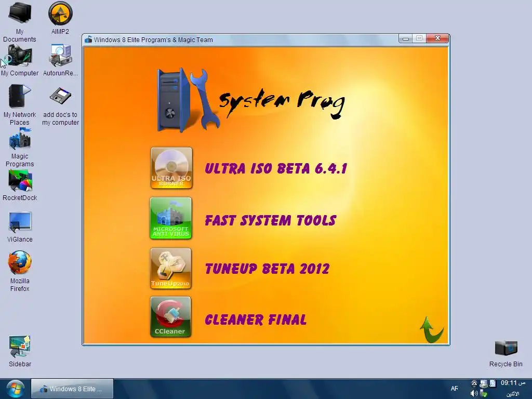The width and height of the screenshot is (532, 399).
Task: Select the Mozilla Firefox desktop icon
Action: pyautogui.click(x=20, y=271)
